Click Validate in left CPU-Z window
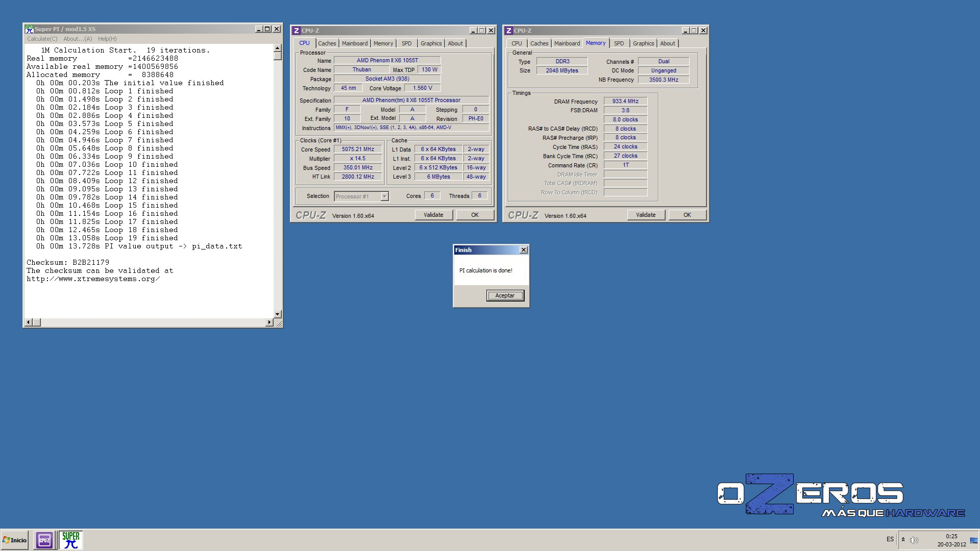The image size is (980, 551). pyautogui.click(x=433, y=215)
